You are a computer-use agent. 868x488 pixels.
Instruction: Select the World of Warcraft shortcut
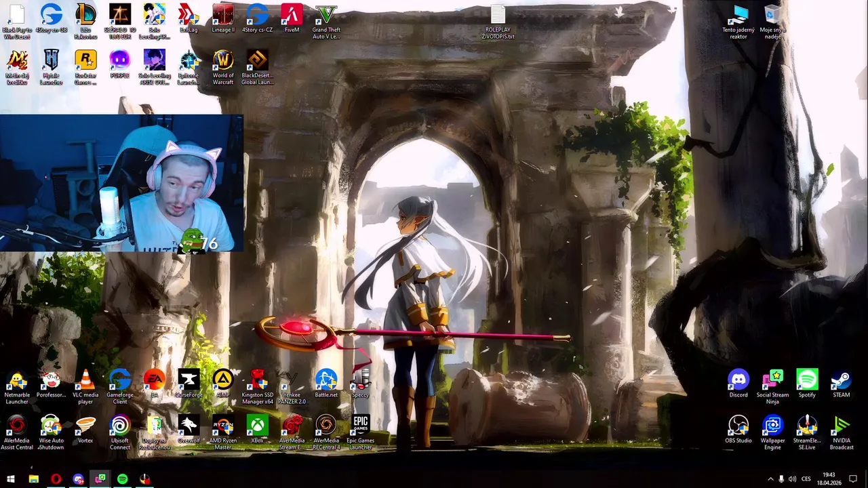[223, 67]
